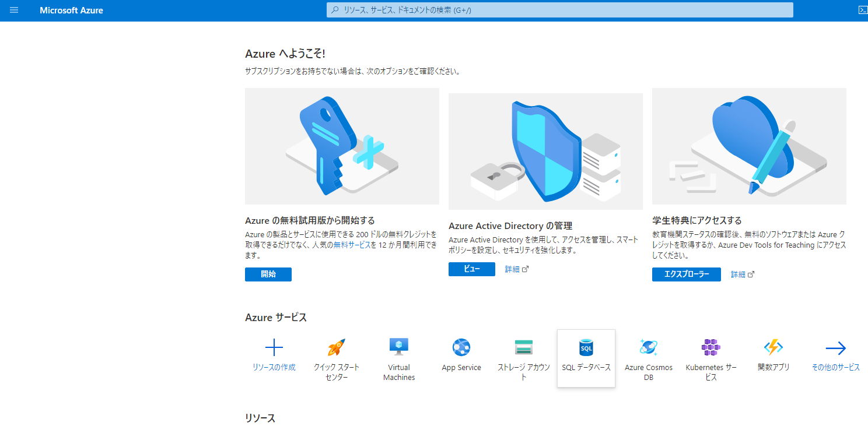
Task: Click the free trial key illustration
Action: point(342,146)
